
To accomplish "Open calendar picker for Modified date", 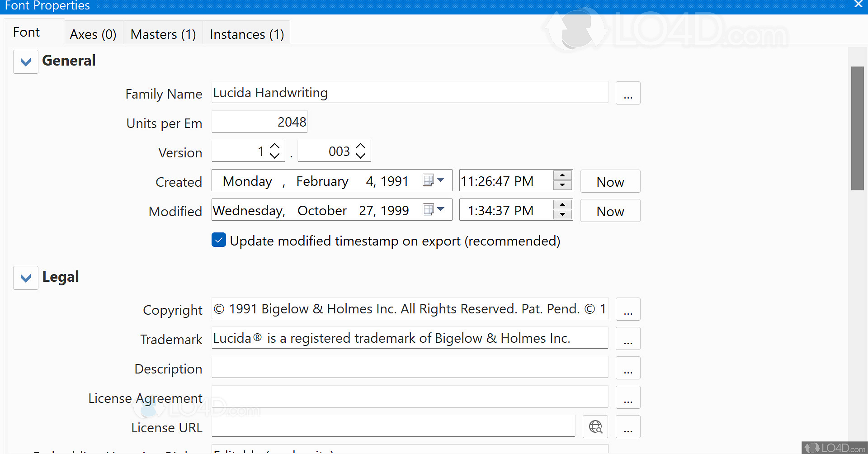I will [x=434, y=210].
